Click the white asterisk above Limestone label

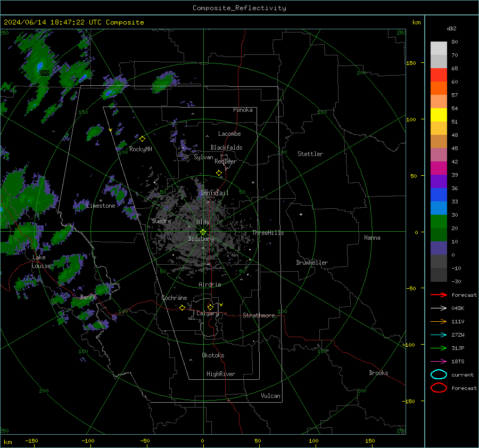(101, 201)
